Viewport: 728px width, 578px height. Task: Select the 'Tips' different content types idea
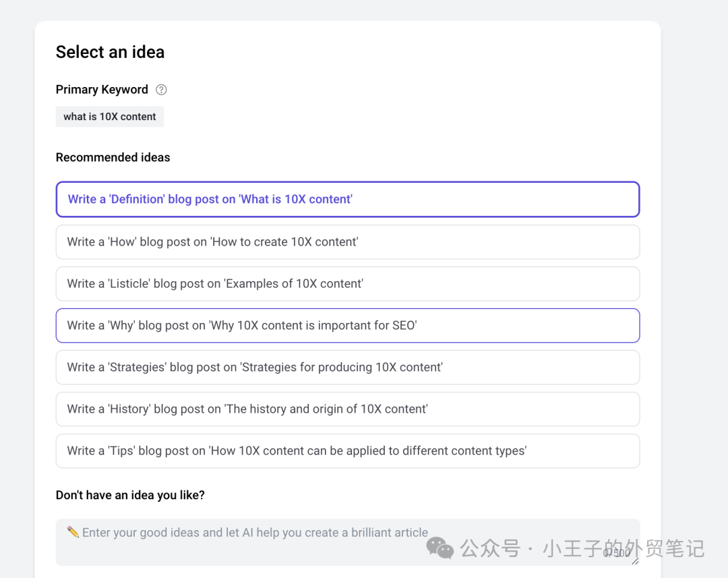(x=347, y=451)
